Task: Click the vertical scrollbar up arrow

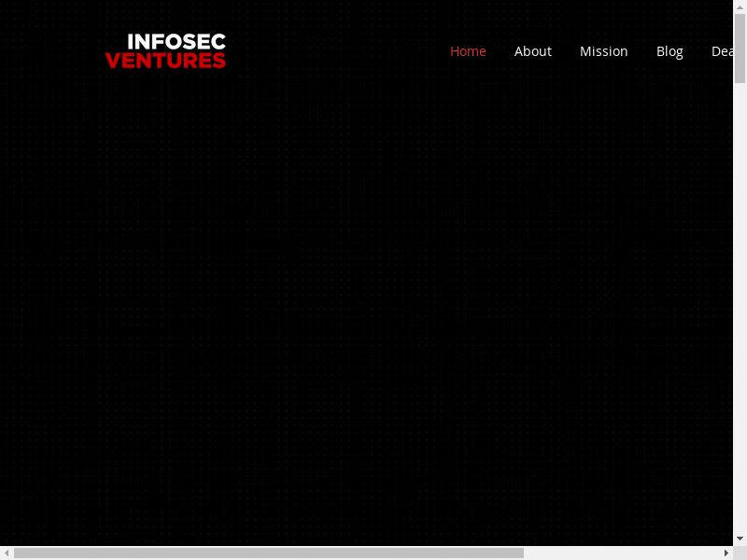Action: [x=740, y=7]
